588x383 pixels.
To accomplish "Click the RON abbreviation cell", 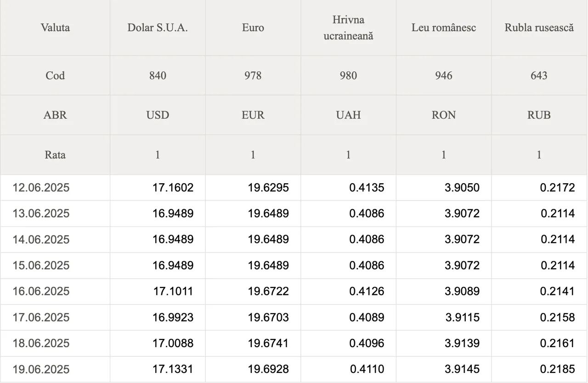I will 444,115.
